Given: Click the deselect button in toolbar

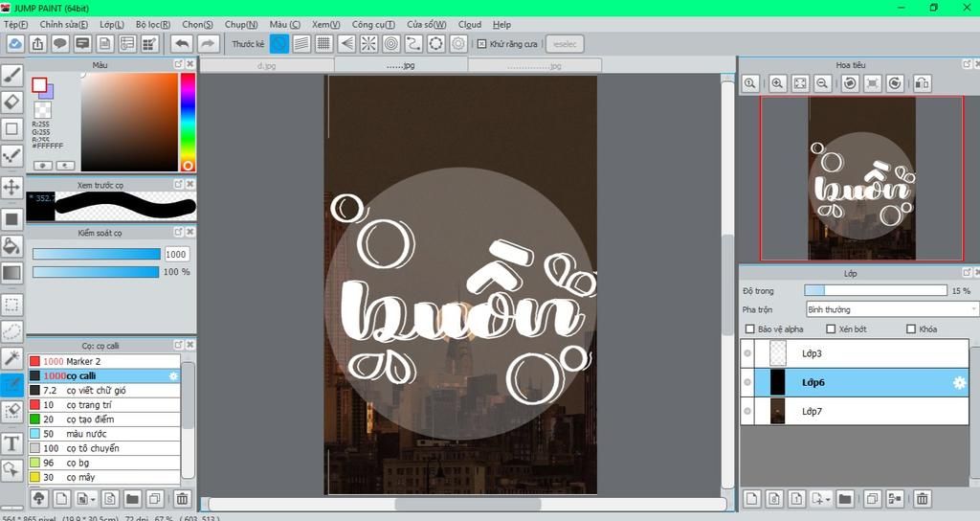Looking at the screenshot, I should (x=565, y=44).
